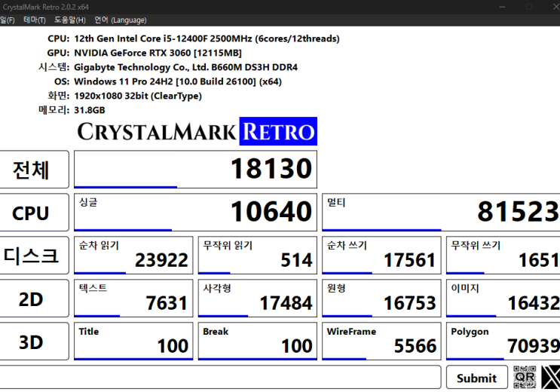Image resolution: width=560 pixels, height=392 pixels.
Task: Open the 언어 (Language) menu
Action: click(x=121, y=20)
